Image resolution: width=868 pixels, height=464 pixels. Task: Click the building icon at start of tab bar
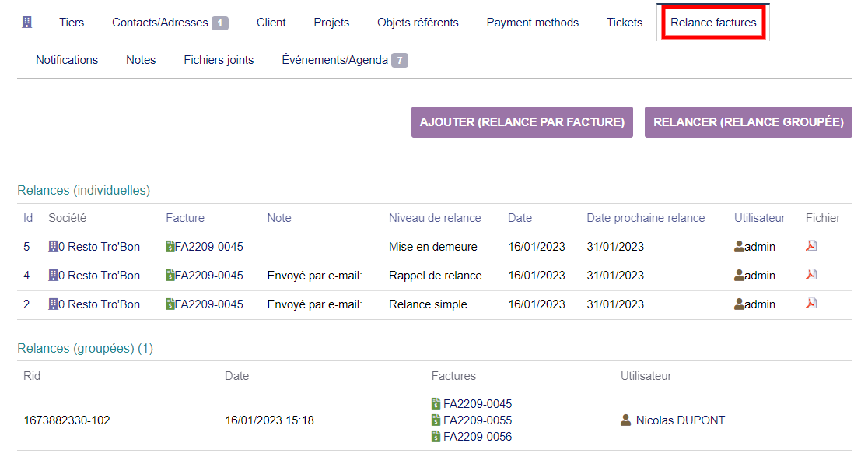[x=27, y=23]
